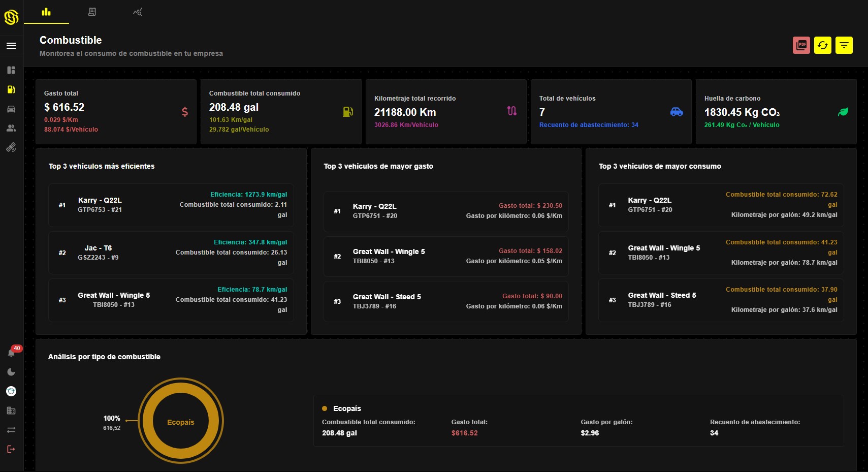Open the trend analysis tab
This screenshot has height=472, width=868.
pos(137,11)
